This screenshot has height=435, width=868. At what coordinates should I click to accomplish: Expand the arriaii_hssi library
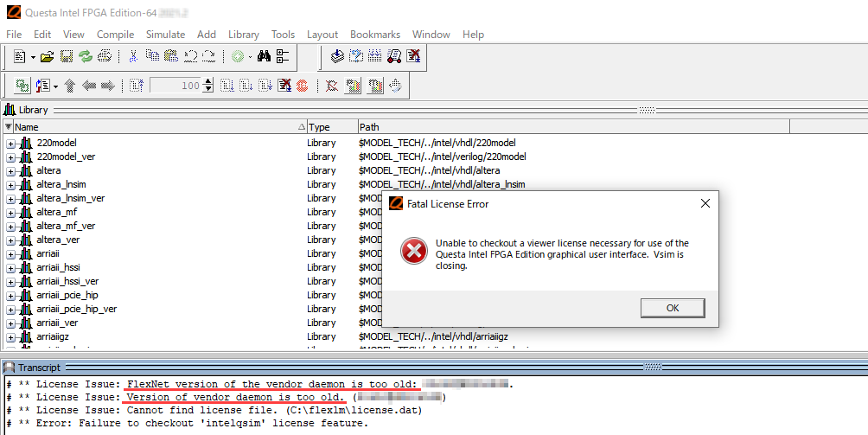click(10, 268)
